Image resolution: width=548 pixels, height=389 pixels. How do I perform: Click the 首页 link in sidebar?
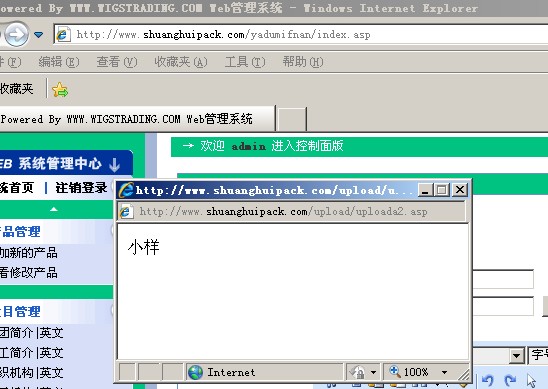point(16,188)
